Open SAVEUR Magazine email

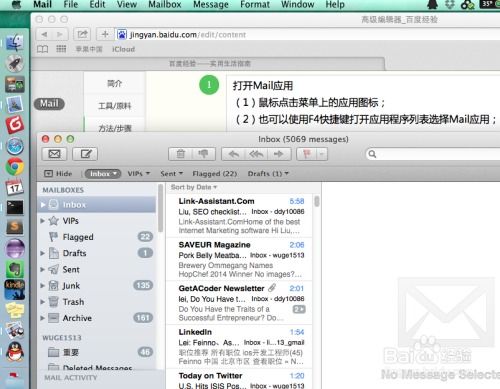point(239,259)
